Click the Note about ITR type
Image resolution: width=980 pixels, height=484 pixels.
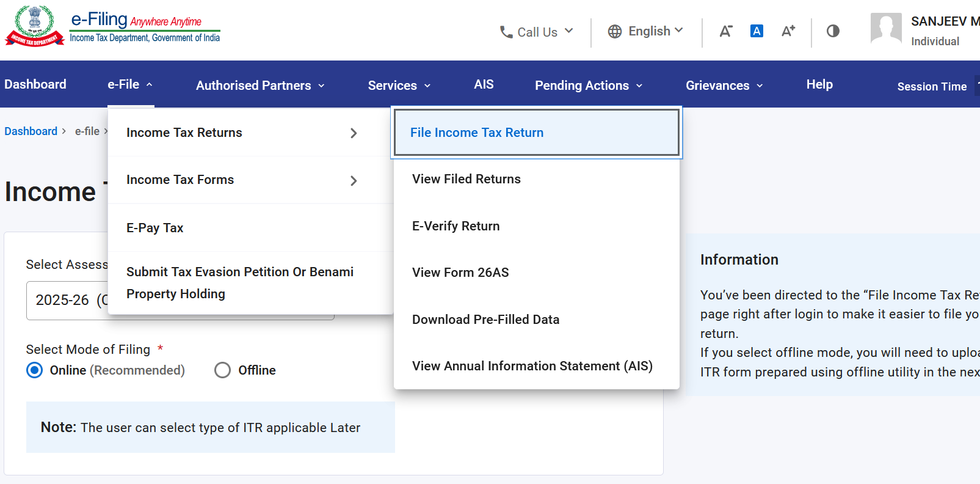pyautogui.click(x=211, y=427)
